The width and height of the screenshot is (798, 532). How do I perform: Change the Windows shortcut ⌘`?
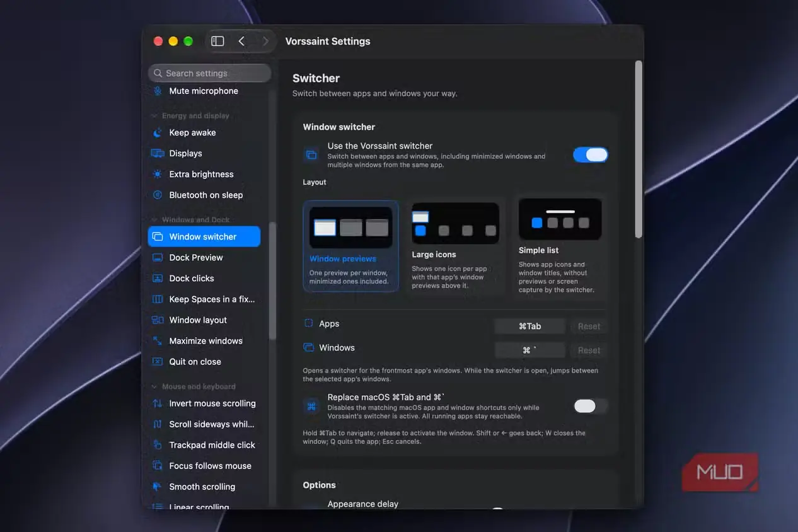click(530, 350)
